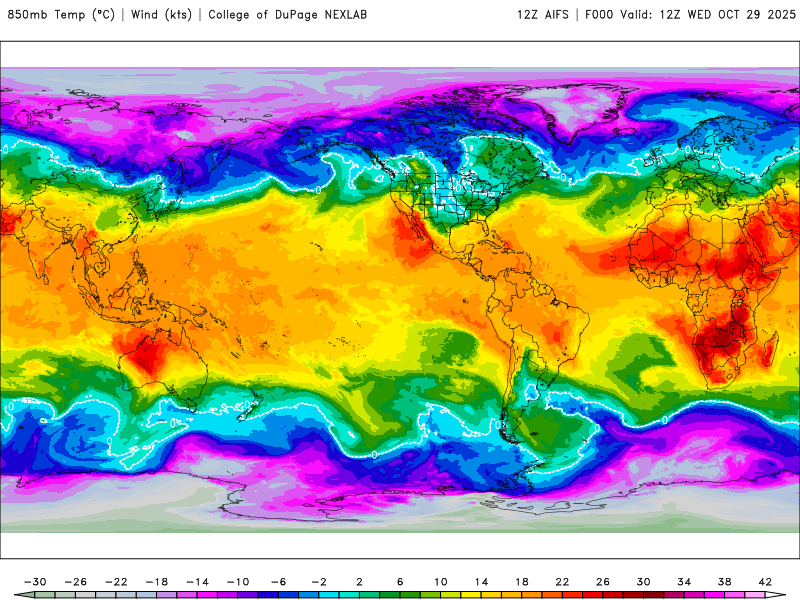Click the 14 color scale label

[x=481, y=582]
